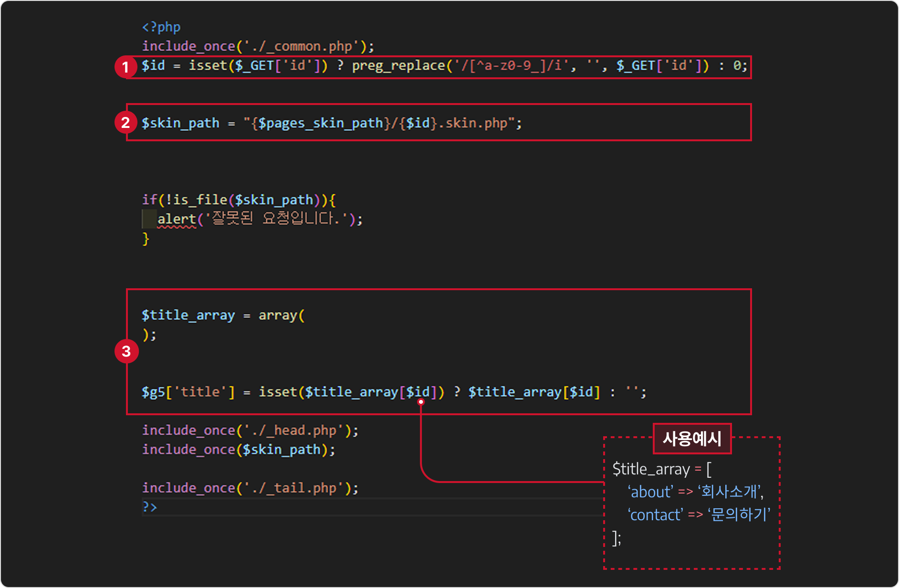Click the <?php opening tag
Viewport: 899px width, 588px height.
(161, 27)
